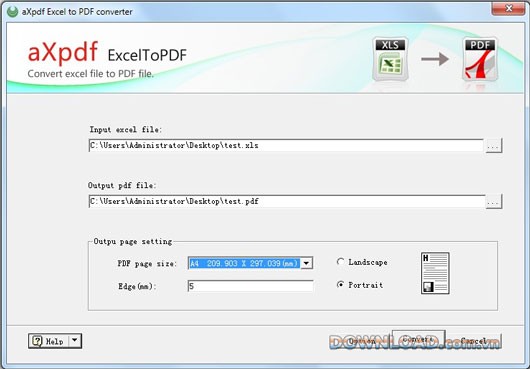Click the aXpdf app icon in title bar

point(13,11)
